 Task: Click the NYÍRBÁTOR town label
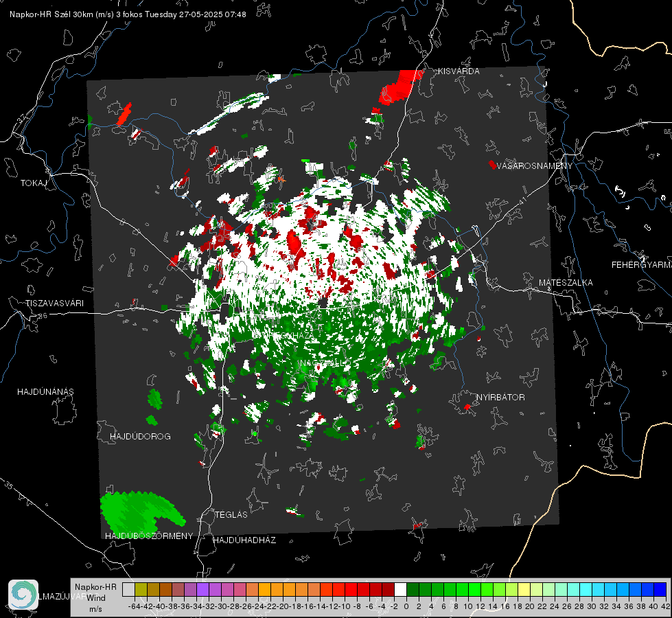[500, 398]
